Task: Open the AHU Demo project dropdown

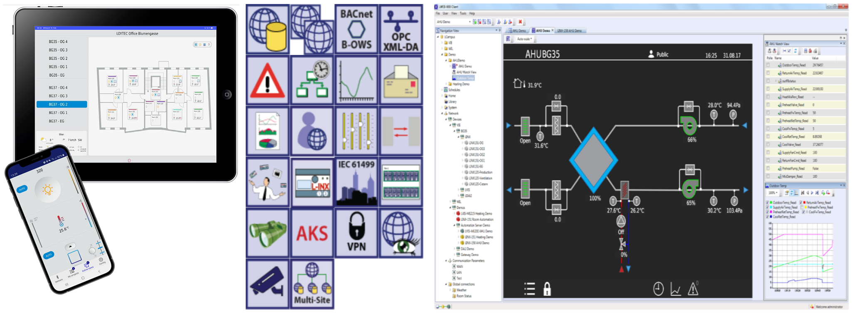Action: (469, 22)
